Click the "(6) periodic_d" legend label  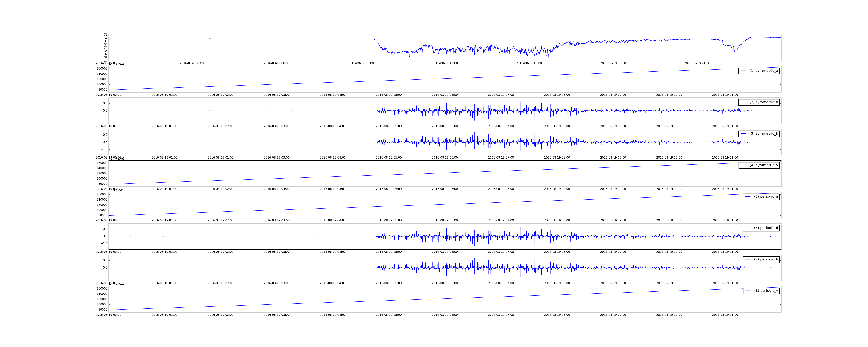coord(766,228)
